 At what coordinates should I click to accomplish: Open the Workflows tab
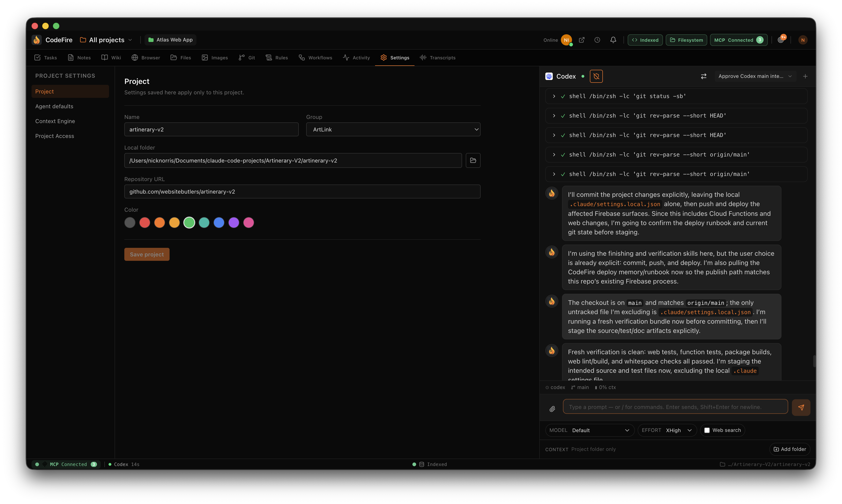pyautogui.click(x=315, y=58)
